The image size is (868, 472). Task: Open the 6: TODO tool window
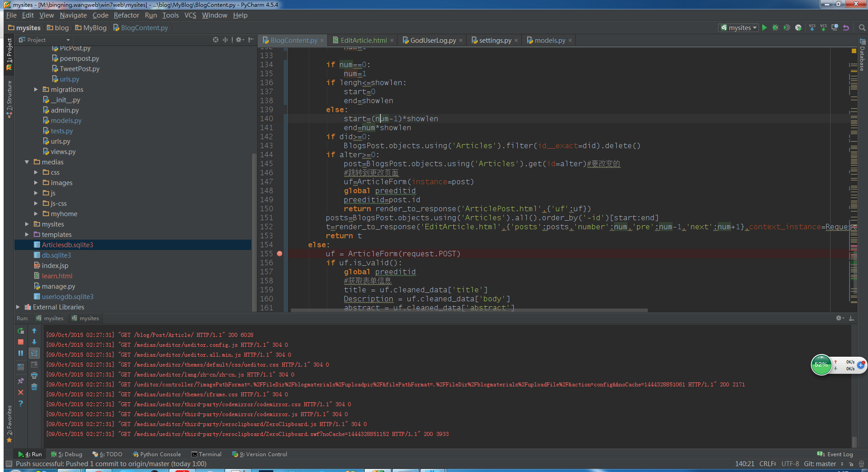(x=107, y=454)
